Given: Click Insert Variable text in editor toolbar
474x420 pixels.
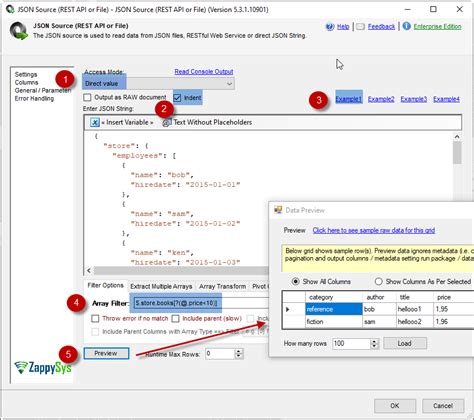Looking at the screenshot, I should pos(127,122).
